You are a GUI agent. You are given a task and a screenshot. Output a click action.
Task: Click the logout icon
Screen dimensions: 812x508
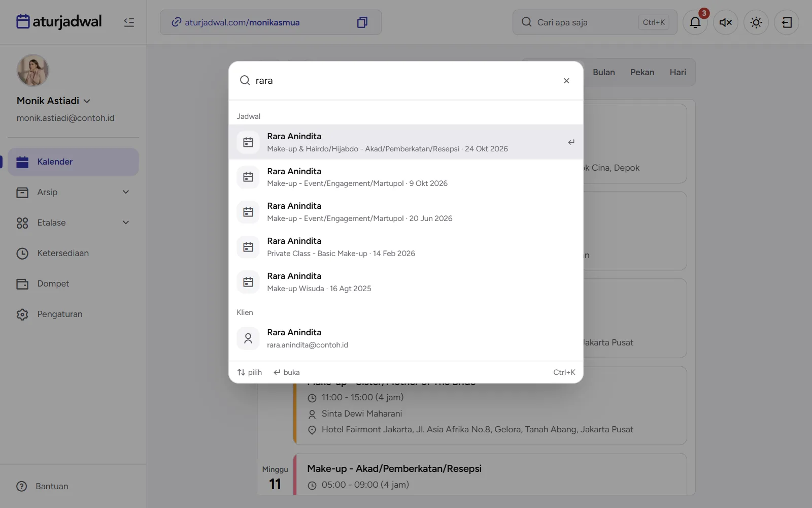(787, 22)
